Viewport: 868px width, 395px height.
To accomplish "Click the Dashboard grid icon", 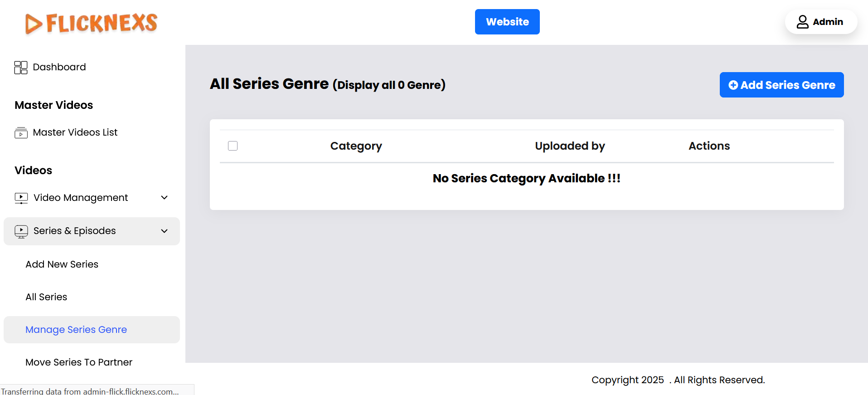I will click(21, 68).
